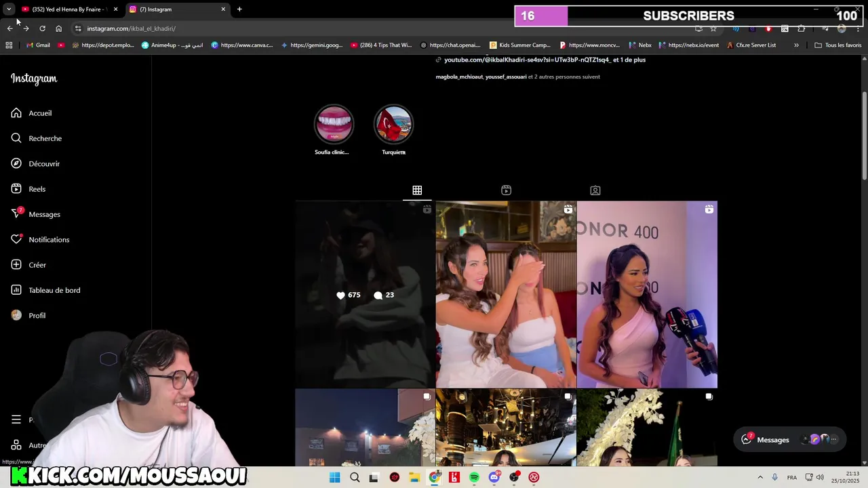Open OBS Studio from taskbar

514,478
